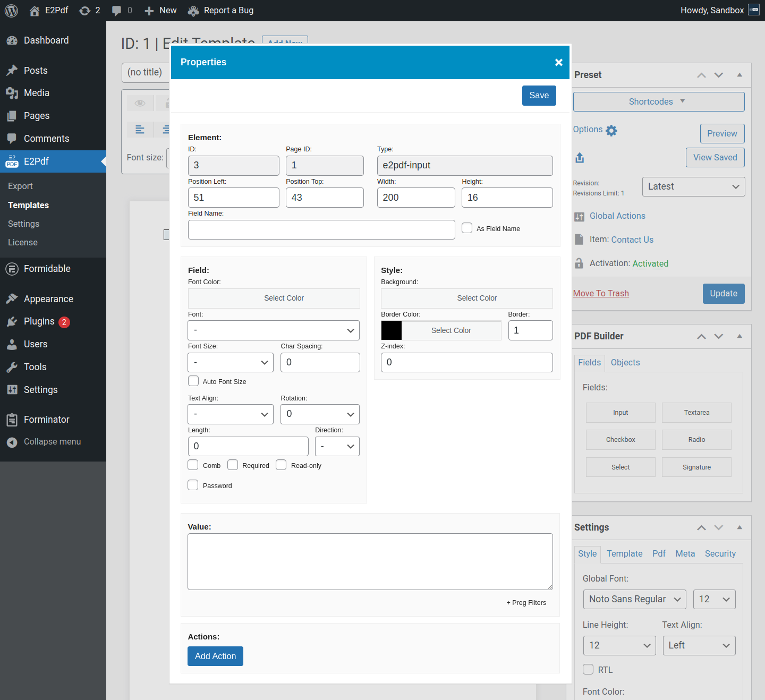The image size is (765, 700).
Task: Open the Template settings tab
Action: pyautogui.click(x=624, y=554)
